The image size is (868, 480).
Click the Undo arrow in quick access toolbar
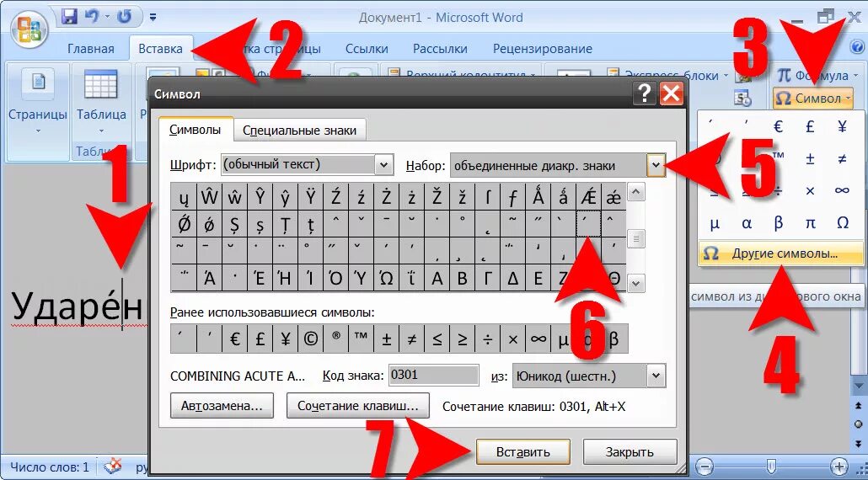tap(91, 17)
